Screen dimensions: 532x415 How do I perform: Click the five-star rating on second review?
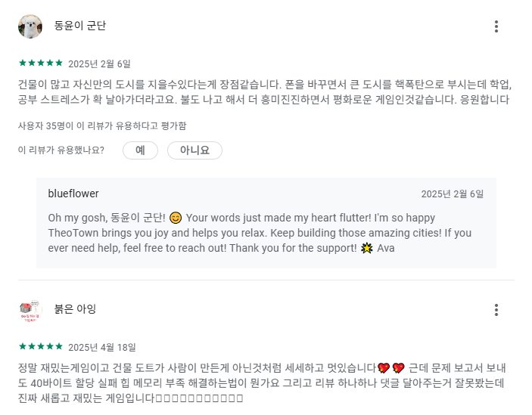(x=41, y=346)
